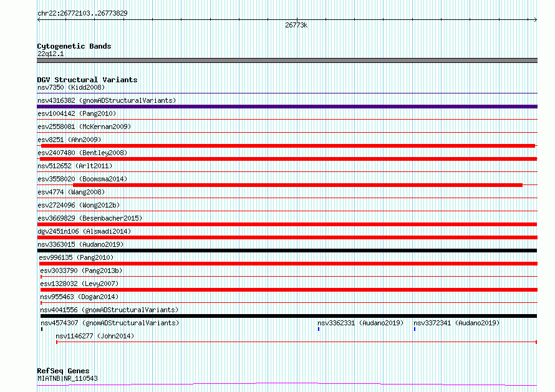Select variant esv1328032 (Levy2007)

point(79,284)
